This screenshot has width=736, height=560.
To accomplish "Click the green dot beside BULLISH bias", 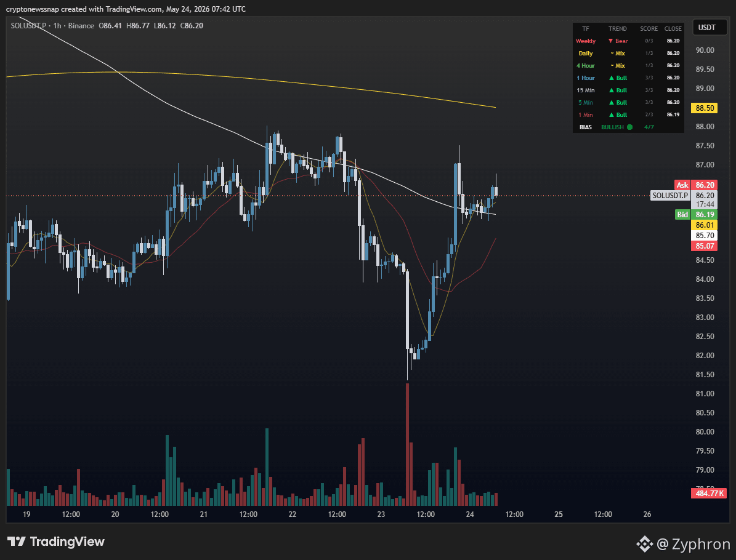I will click(629, 127).
